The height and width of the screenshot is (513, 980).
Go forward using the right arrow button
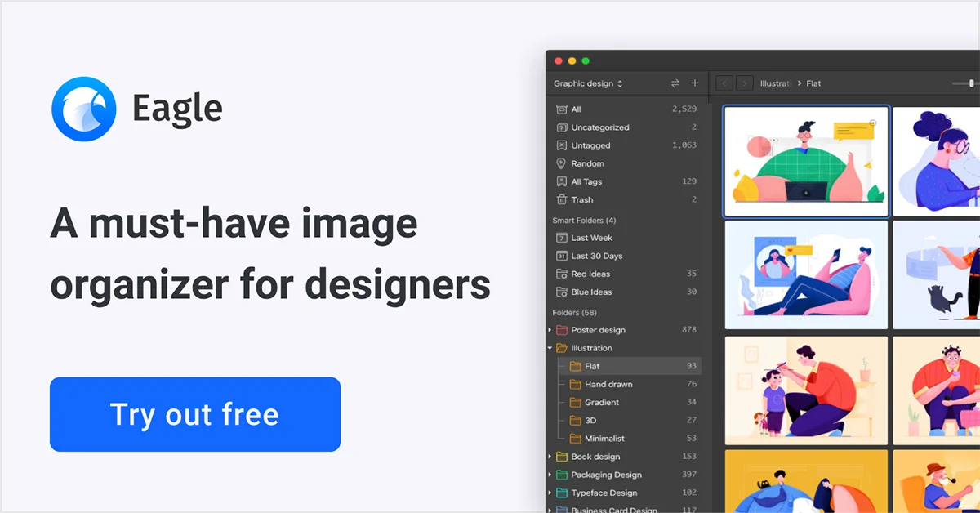point(745,83)
